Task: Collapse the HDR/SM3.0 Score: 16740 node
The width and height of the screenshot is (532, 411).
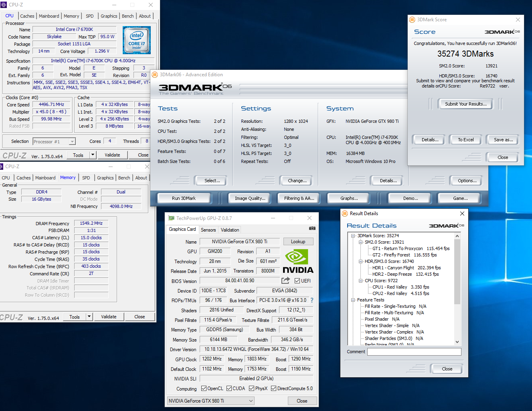Action: [x=361, y=261]
